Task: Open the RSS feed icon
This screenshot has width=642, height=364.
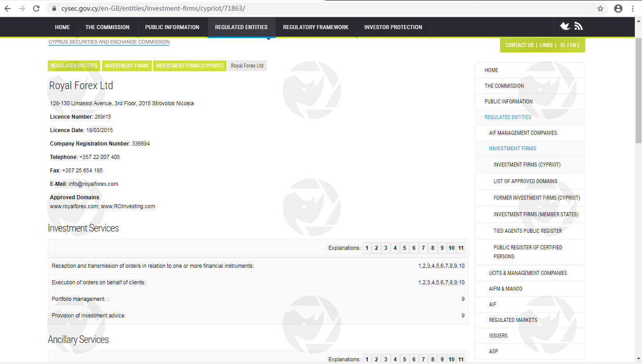Action: click(578, 26)
